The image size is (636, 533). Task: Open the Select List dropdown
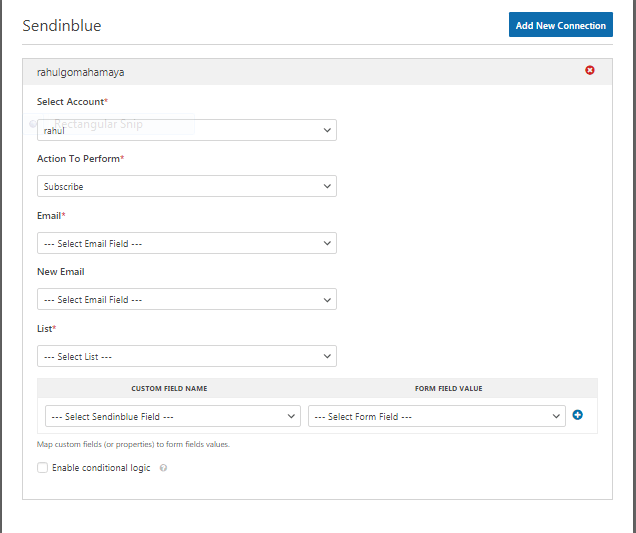[x=187, y=356]
